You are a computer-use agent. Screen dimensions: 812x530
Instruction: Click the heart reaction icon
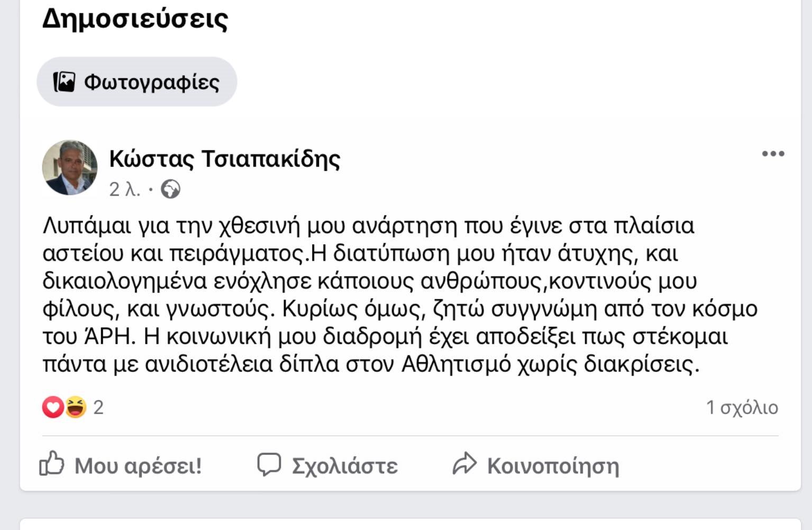coord(53,407)
